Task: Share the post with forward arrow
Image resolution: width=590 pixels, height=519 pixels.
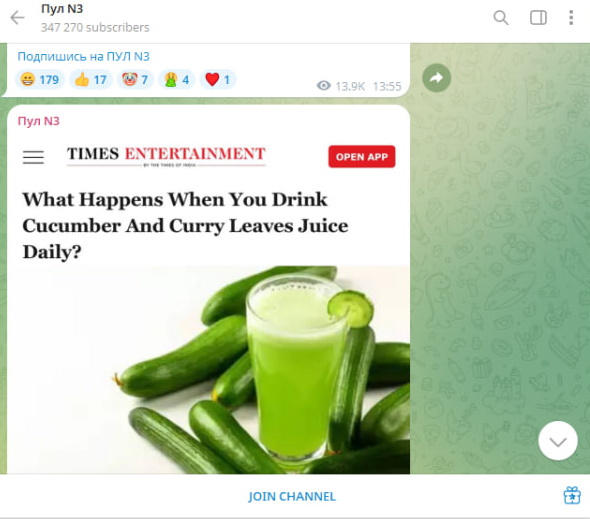Action: point(436,78)
